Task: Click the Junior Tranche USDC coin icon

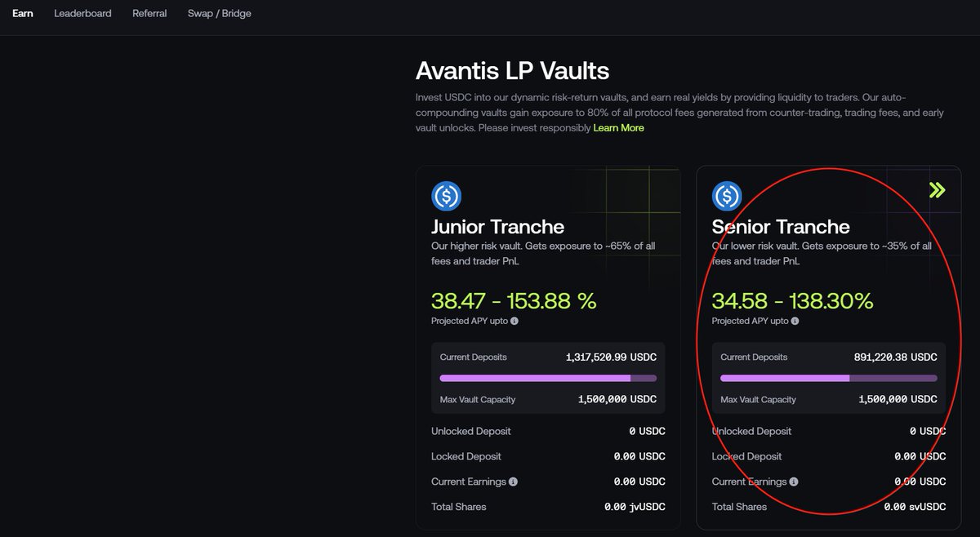Action: [447, 196]
